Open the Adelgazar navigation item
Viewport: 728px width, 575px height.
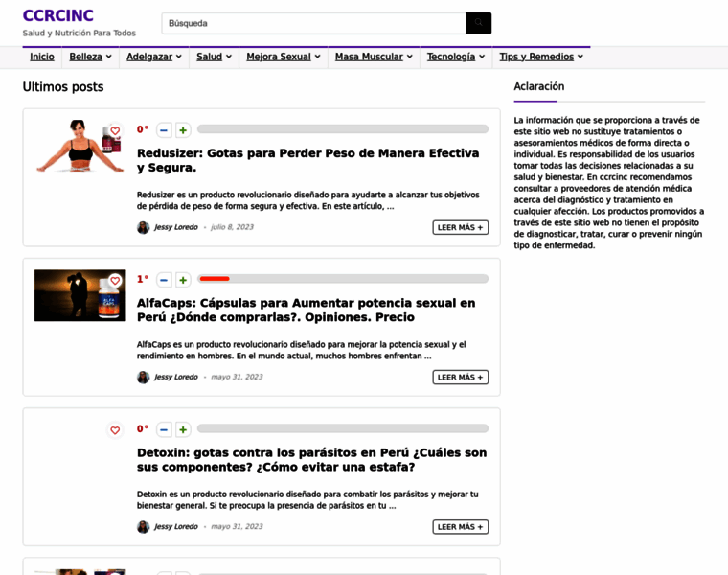coord(149,57)
